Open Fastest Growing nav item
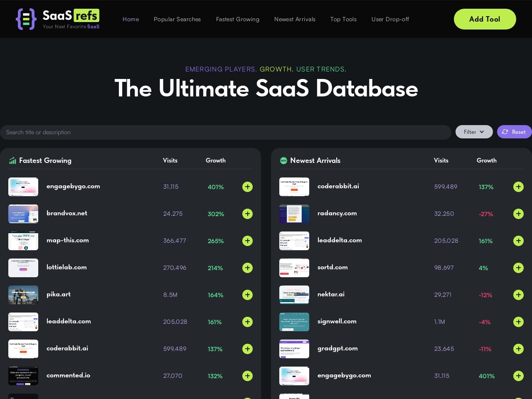Screen dimensions: 532x399 [238, 19]
